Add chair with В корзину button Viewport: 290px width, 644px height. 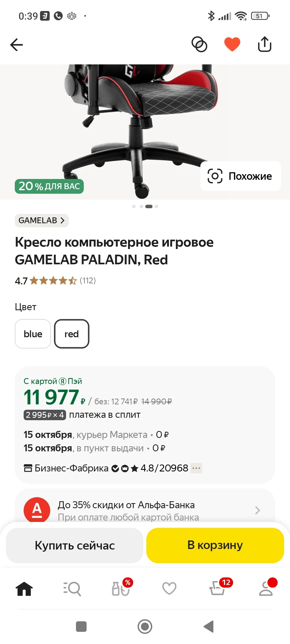click(215, 546)
